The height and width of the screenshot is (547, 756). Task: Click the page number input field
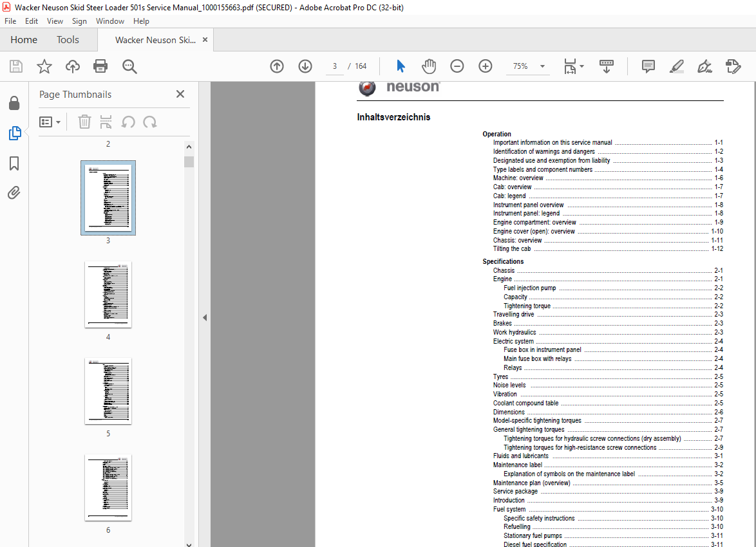(x=335, y=66)
